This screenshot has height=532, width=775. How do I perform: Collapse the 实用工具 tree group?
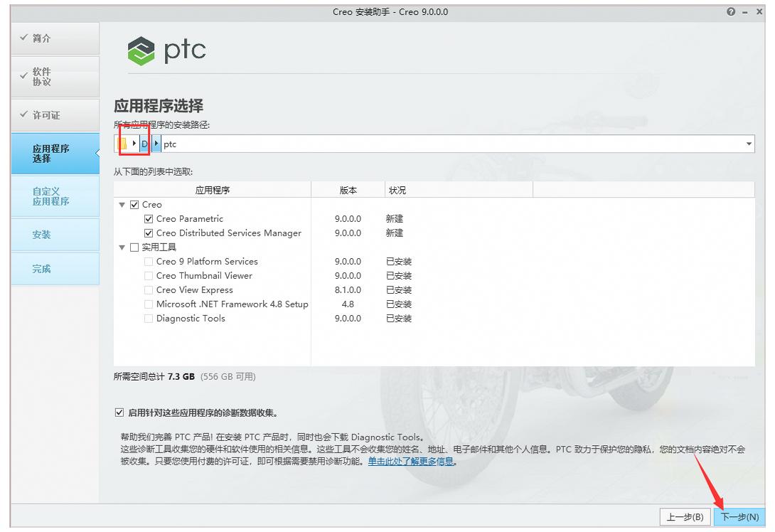coord(122,248)
